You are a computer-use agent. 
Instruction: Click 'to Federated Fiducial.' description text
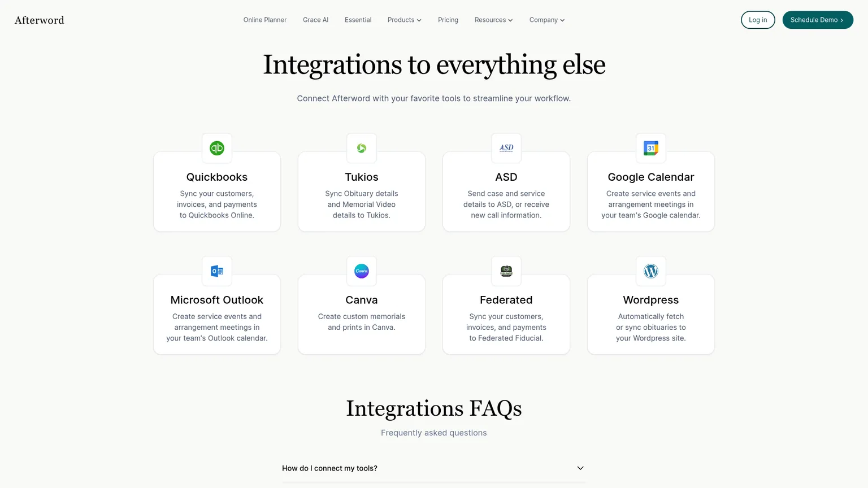click(506, 338)
